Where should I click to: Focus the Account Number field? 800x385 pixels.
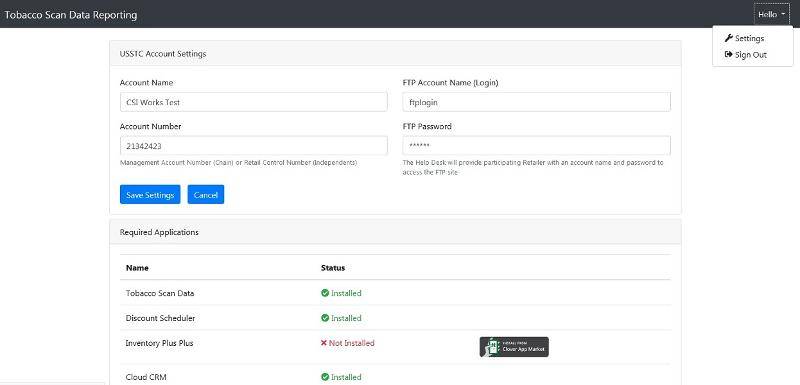tap(254, 146)
